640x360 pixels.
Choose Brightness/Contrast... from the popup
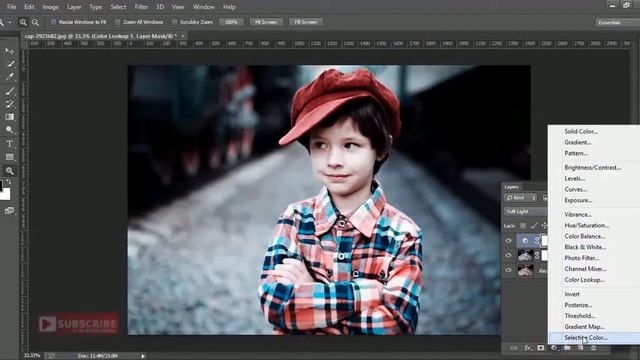tap(594, 167)
